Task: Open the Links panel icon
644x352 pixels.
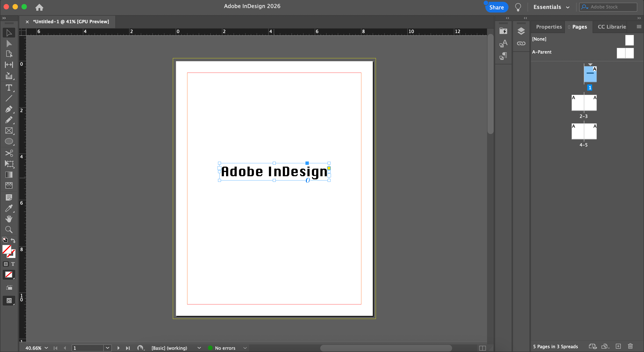Action: [x=521, y=43]
